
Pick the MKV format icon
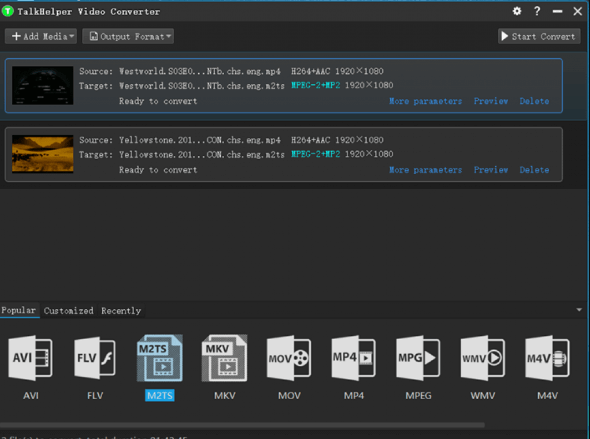225,358
